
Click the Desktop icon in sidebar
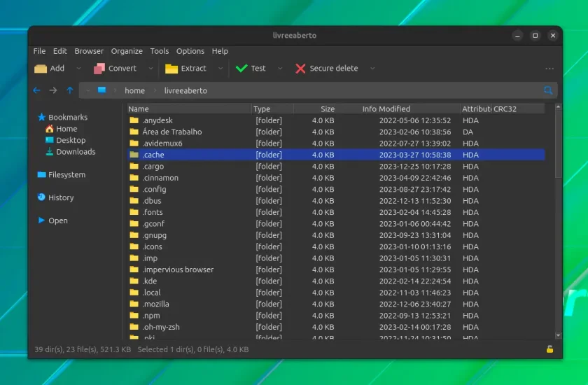(50, 140)
